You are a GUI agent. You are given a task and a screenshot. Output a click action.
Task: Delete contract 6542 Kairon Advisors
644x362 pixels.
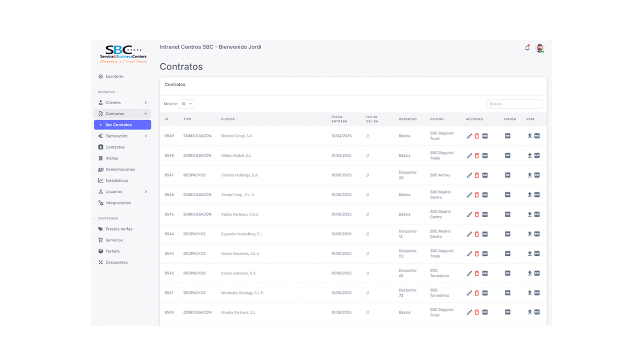click(477, 273)
